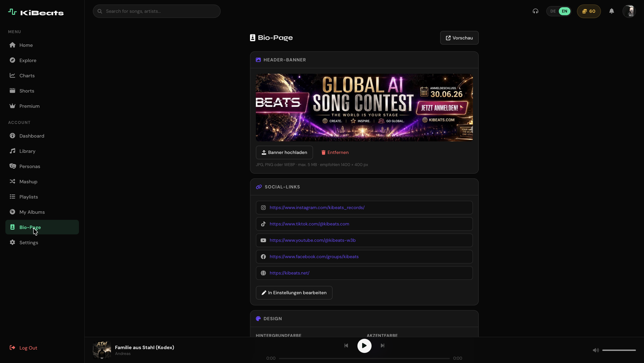Select Bio-Page sidebar item

(42, 227)
